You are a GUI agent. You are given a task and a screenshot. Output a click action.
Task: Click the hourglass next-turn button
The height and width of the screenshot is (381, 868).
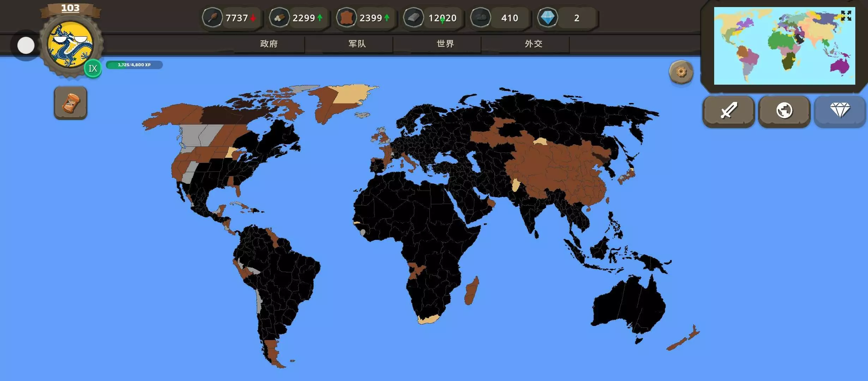coord(71,103)
